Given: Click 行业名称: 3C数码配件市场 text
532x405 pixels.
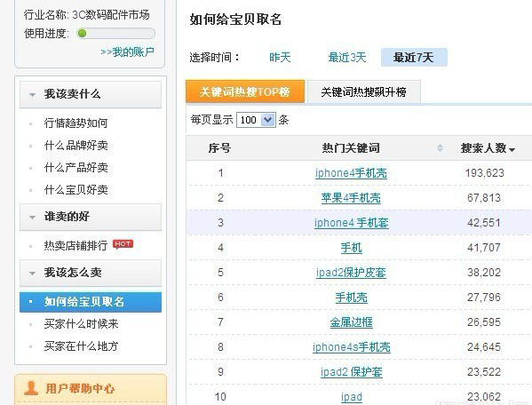Looking at the screenshot, I should [x=86, y=15].
